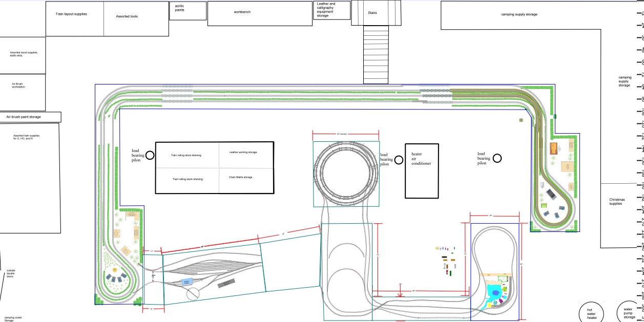This screenshot has width=644, height=322.
Task: Select the Air brush paint storage box
Action: [x=30, y=117]
